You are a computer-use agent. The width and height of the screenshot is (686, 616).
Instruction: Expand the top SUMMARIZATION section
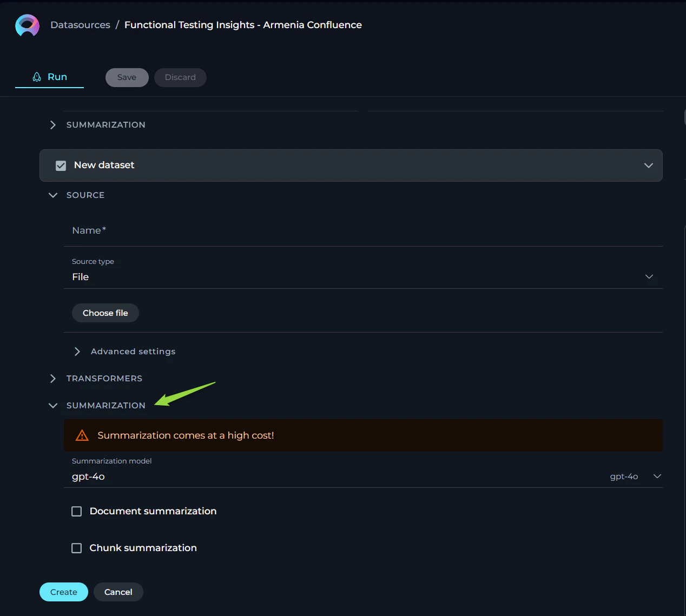pos(52,124)
